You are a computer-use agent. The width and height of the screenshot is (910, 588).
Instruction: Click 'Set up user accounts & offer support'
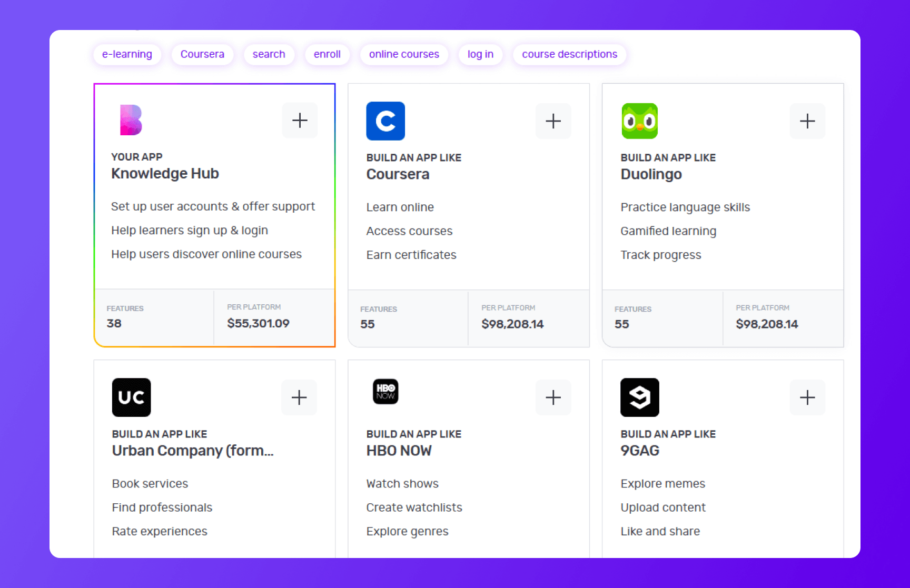click(x=213, y=206)
